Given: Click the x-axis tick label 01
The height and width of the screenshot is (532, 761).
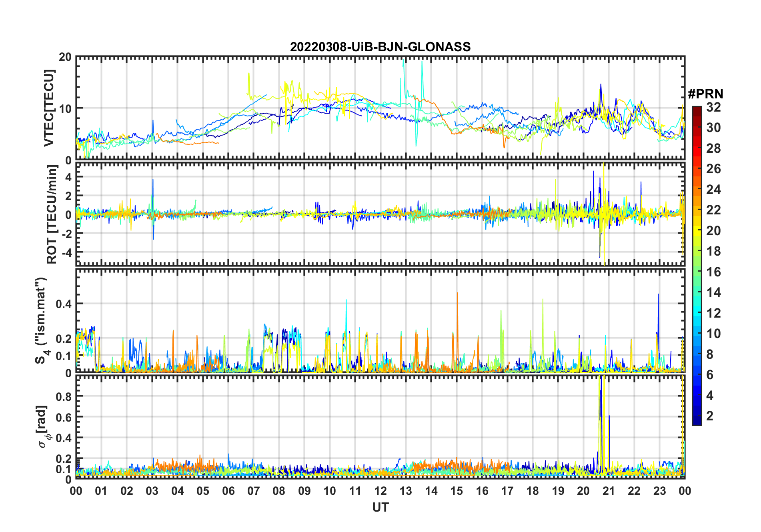Looking at the screenshot, I should (101, 491).
